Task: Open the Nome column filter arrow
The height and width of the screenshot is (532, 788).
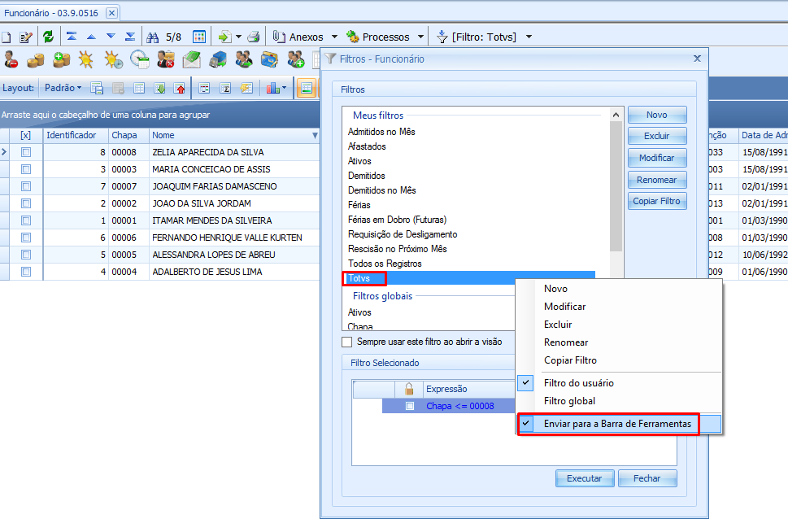Action: pyautogui.click(x=315, y=135)
